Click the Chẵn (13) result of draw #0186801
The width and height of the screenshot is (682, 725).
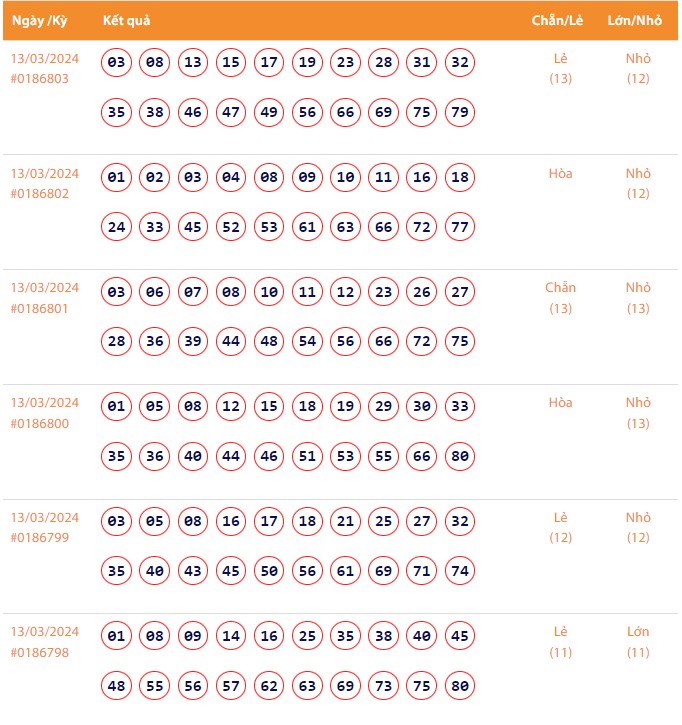[x=561, y=298]
